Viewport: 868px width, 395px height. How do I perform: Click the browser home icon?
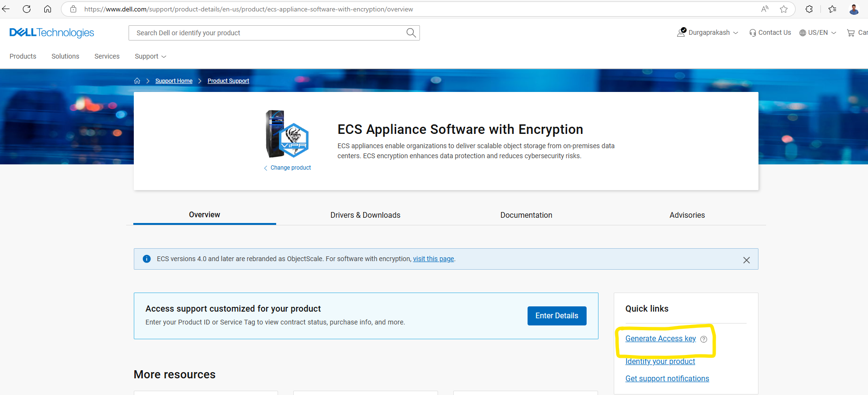48,9
